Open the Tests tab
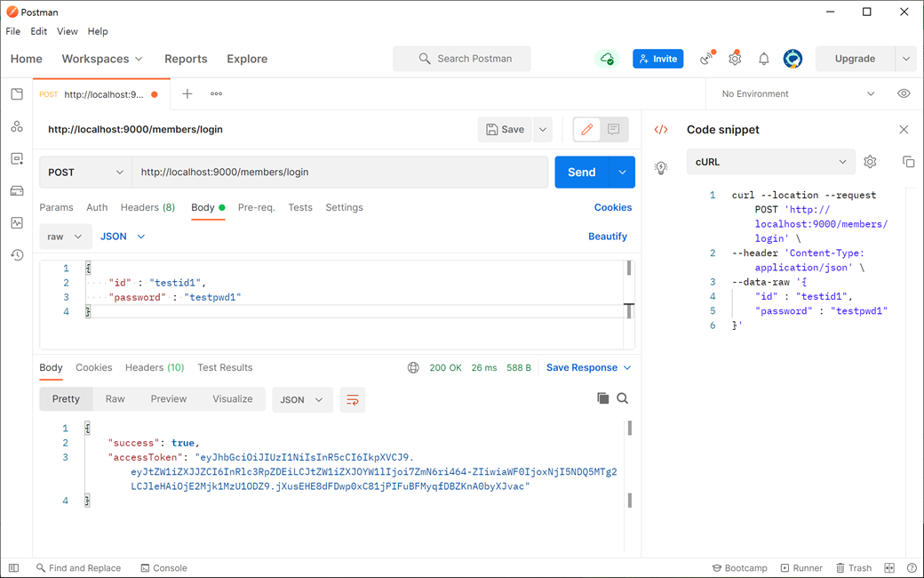The height and width of the screenshot is (578, 924). point(300,207)
